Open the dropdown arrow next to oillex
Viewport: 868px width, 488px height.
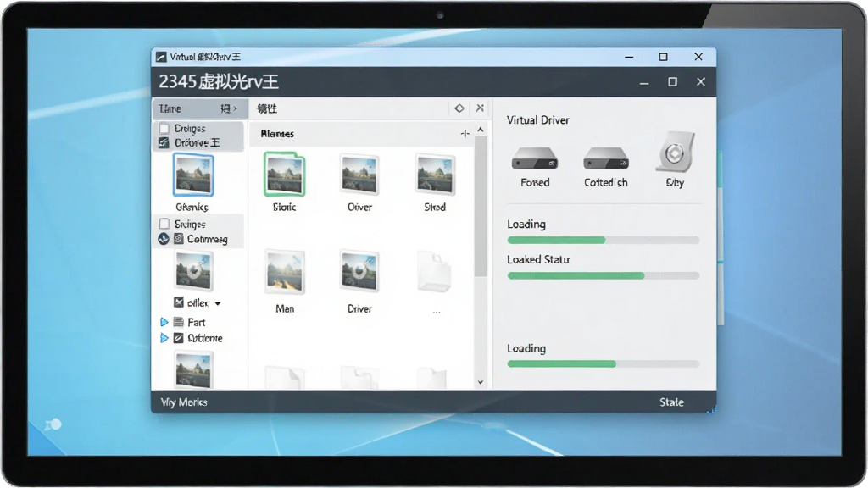(x=218, y=303)
